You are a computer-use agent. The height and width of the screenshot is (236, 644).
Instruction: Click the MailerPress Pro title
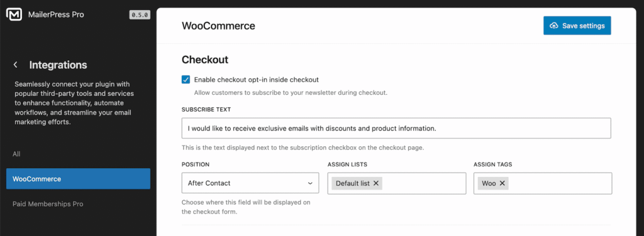coord(56,15)
